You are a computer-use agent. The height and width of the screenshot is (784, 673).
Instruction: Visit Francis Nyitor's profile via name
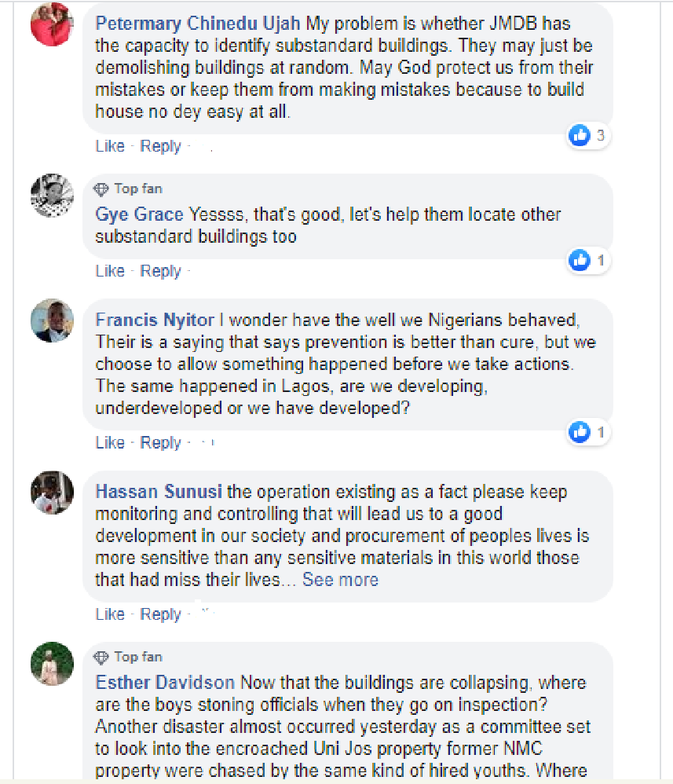pyautogui.click(x=155, y=321)
